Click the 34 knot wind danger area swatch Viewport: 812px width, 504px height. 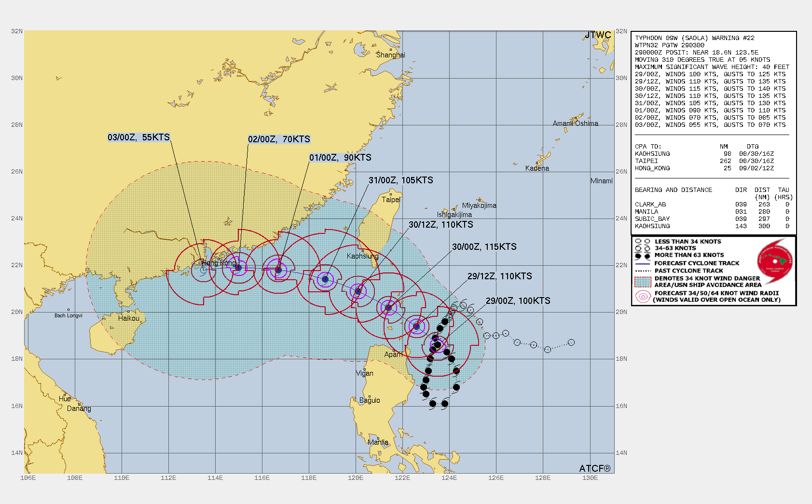click(x=643, y=282)
